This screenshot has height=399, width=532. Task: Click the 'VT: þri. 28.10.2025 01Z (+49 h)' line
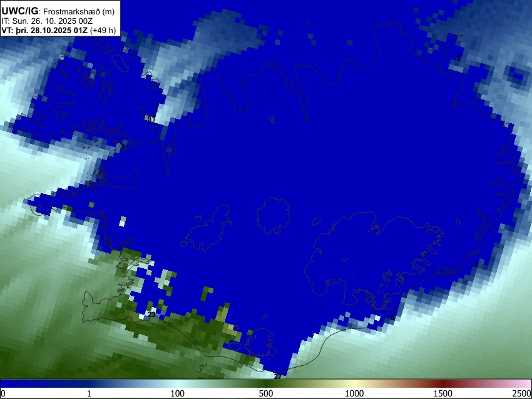click(59, 30)
